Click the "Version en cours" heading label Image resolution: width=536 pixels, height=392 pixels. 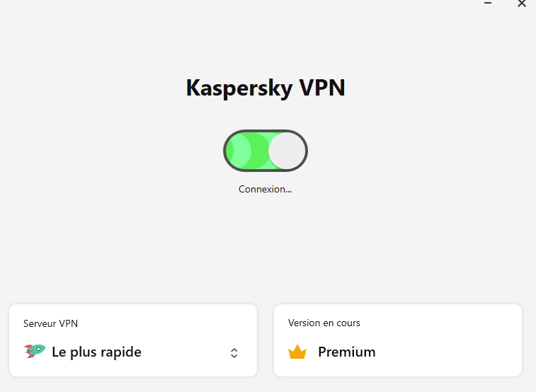(x=324, y=323)
